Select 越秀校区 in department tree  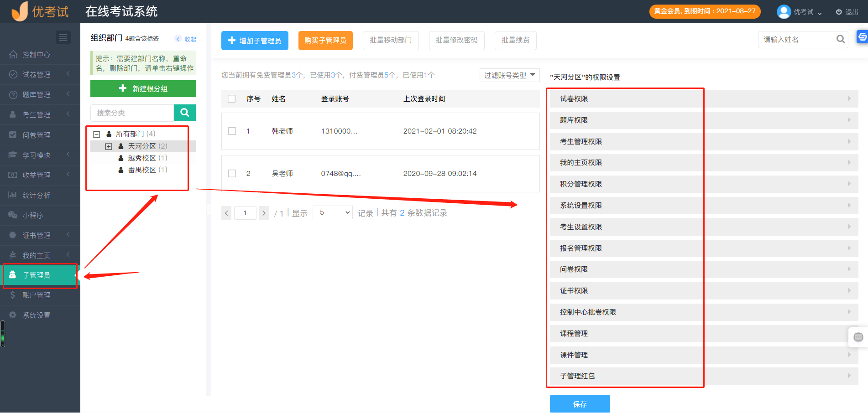[142, 158]
